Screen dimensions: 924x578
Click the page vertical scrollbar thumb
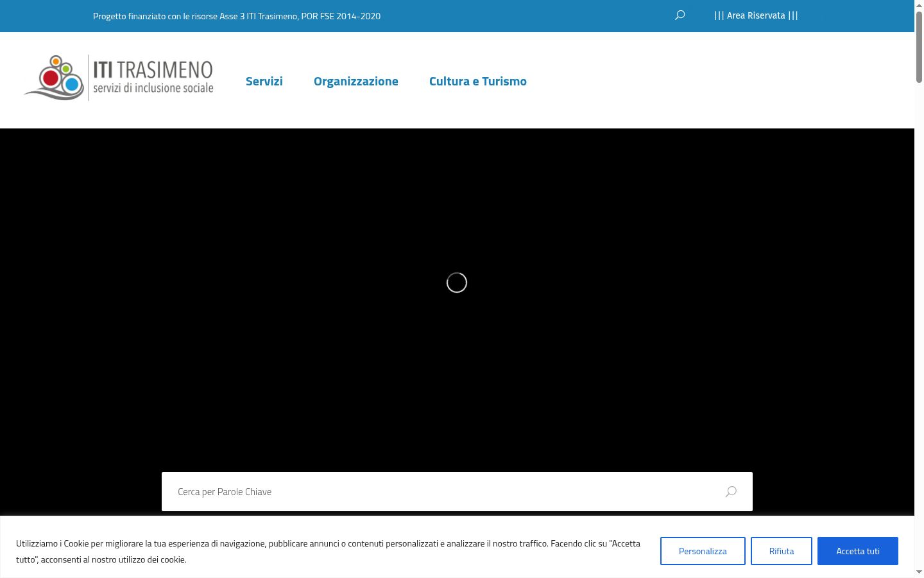[x=919, y=46]
